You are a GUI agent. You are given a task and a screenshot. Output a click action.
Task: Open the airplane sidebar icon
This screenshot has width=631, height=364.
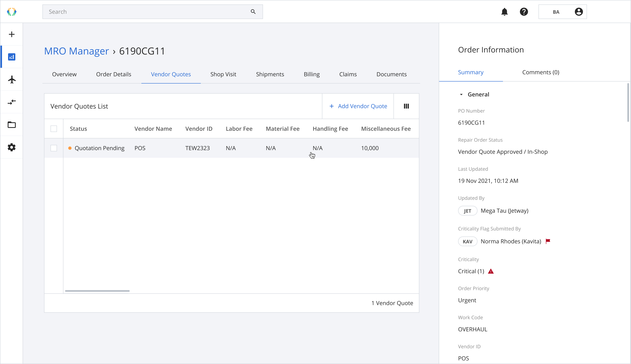(12, 79)
